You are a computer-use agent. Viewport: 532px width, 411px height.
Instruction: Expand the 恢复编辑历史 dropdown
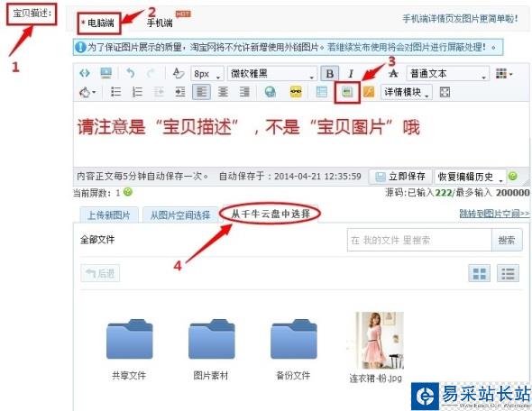(470, 177)
